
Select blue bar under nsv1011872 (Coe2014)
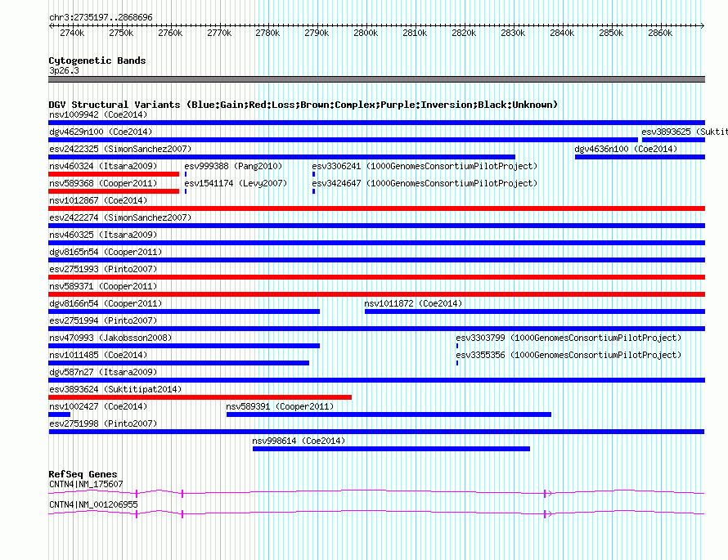point(535,311)
